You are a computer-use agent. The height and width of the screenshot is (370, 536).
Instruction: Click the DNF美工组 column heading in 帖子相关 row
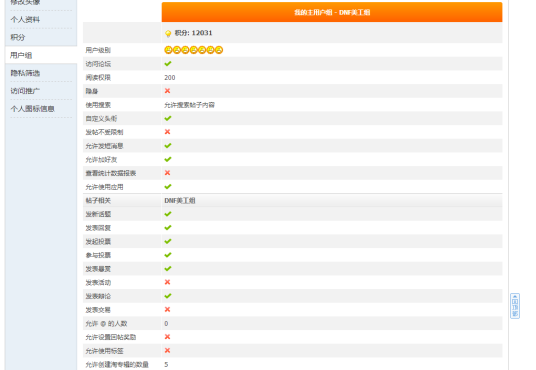[180, 200]
